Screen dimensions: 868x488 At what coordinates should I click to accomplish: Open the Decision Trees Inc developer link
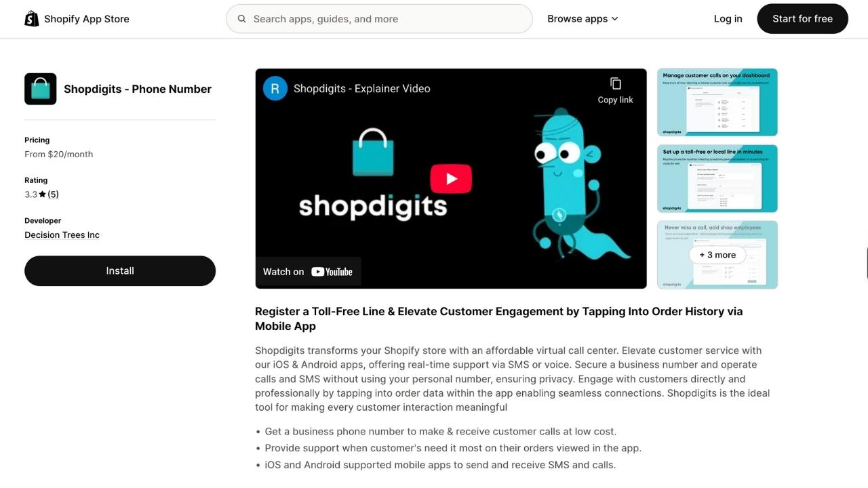click(62, 235)
